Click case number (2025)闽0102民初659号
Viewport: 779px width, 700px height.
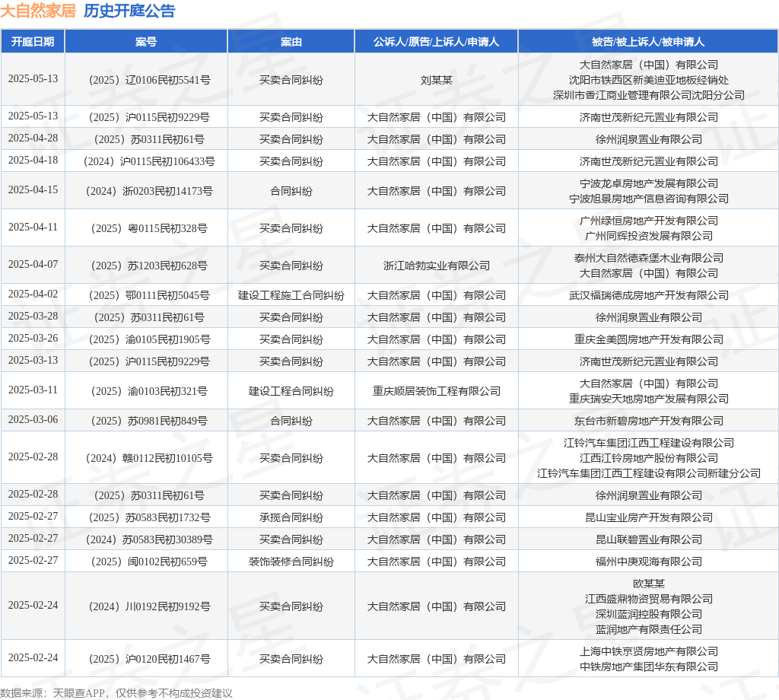(x=149, y=562)
